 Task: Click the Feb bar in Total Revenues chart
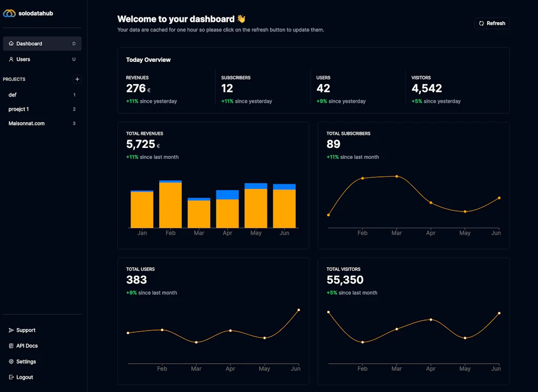coord(170,204)
